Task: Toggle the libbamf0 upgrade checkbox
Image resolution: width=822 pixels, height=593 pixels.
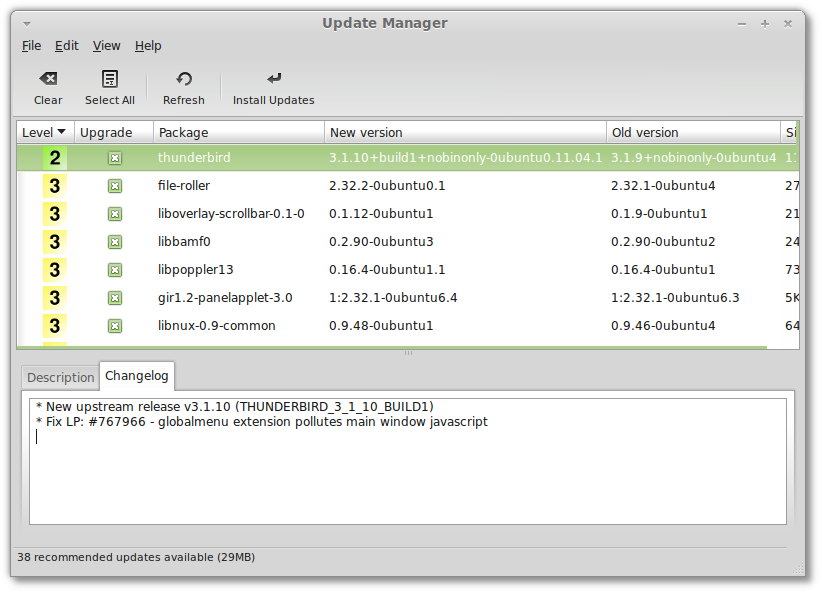Action: pyautogui.click(x=115, y=242)
